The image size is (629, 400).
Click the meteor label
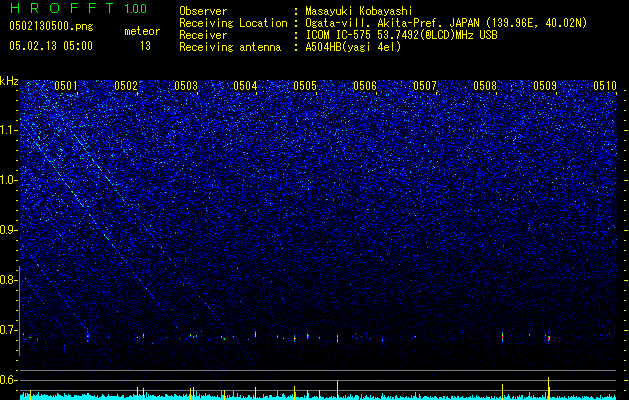142,31
